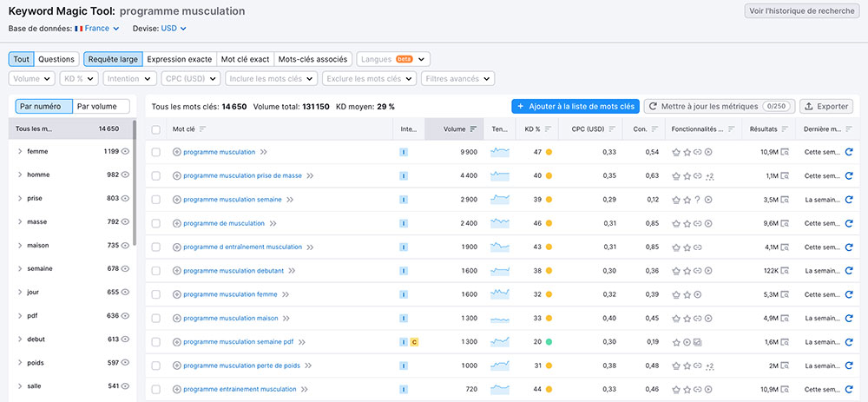Screen dimensions: 868x402
Task: Select the Mots-clés associés tab
Action: 313,59
